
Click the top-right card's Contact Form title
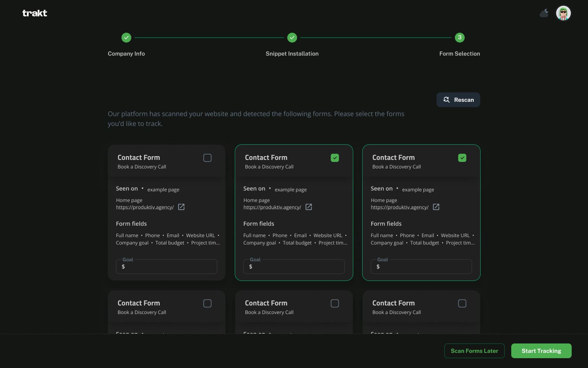[394, 157]
